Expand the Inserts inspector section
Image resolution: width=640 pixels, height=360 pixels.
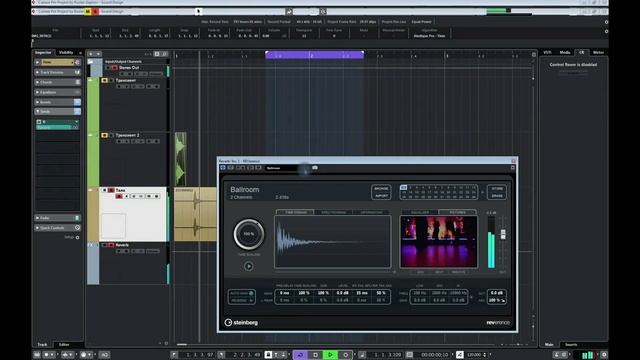point(57,102)
